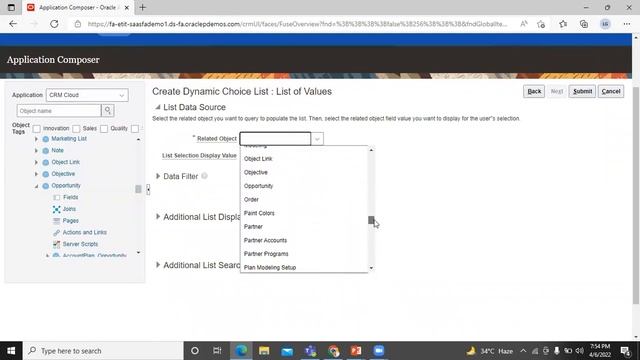This screenshot has height=360, width=640.
Task: Open Microsoft Teams on the taskbar
Action: pyautogui.click(x=310, y=351)
